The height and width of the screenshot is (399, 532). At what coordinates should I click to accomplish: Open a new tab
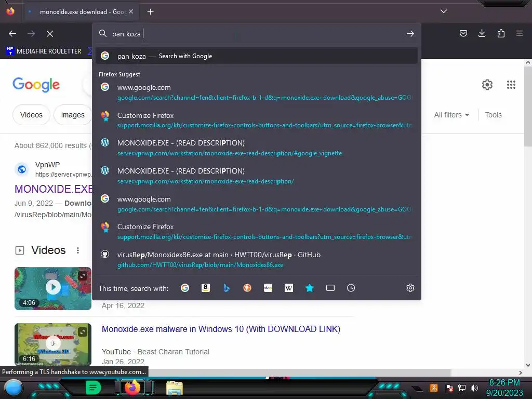coord(150,12)
